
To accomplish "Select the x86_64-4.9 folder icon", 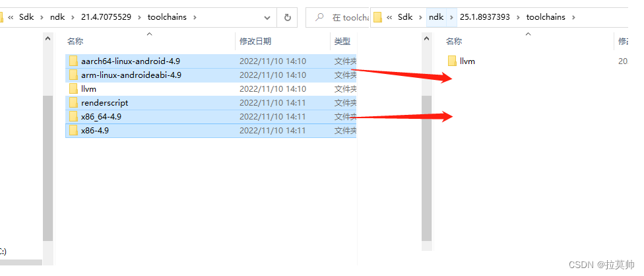I will 73,117.
